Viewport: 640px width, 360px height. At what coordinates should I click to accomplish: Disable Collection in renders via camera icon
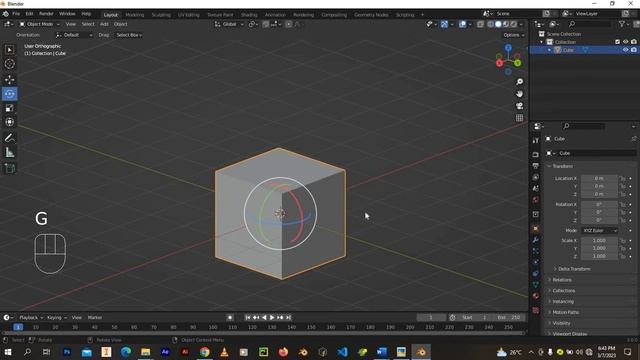(634, 42)
